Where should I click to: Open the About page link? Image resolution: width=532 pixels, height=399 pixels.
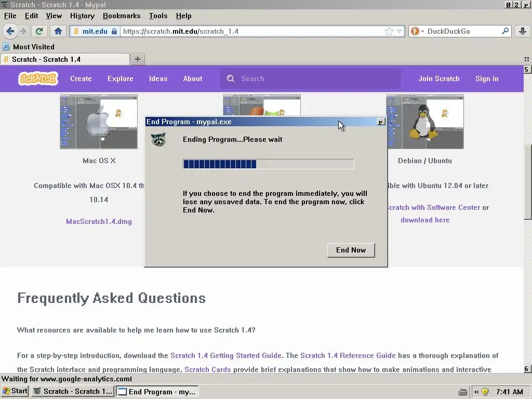[193, 78]
